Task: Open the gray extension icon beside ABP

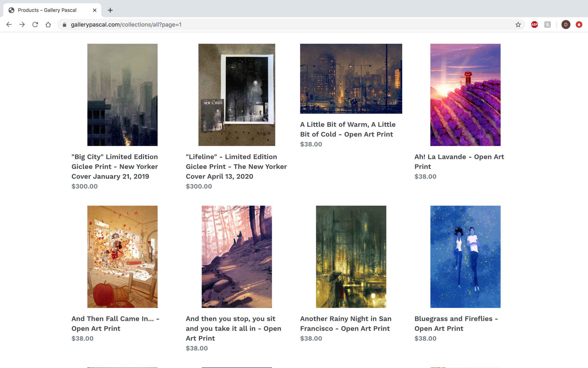Action: [547, 24]
